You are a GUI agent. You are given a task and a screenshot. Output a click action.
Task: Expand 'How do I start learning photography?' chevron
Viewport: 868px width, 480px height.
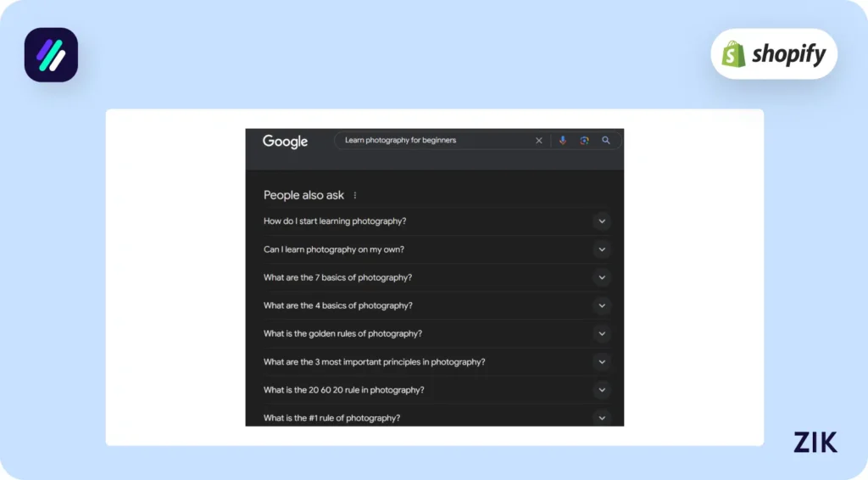(602, 221)
